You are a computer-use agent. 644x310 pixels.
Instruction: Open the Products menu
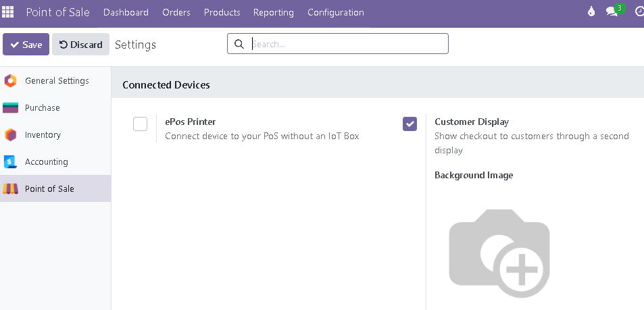click(222, 12)
